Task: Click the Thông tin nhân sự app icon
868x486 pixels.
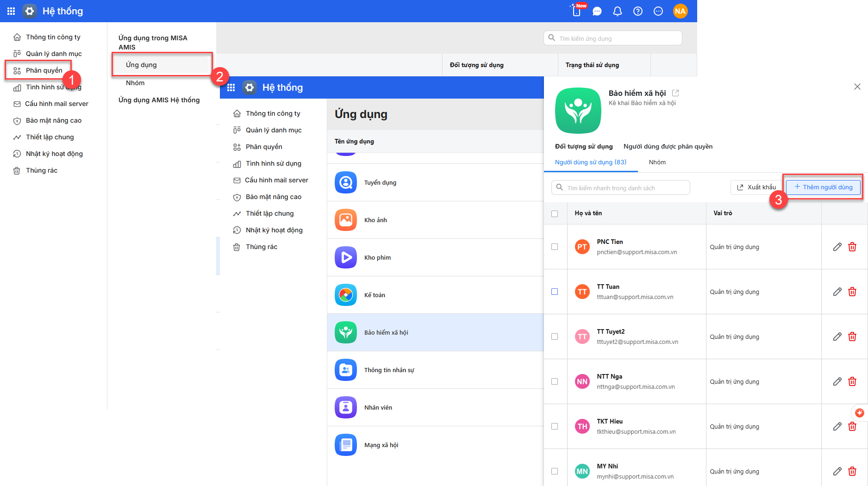Action: (x=346, y=370)
